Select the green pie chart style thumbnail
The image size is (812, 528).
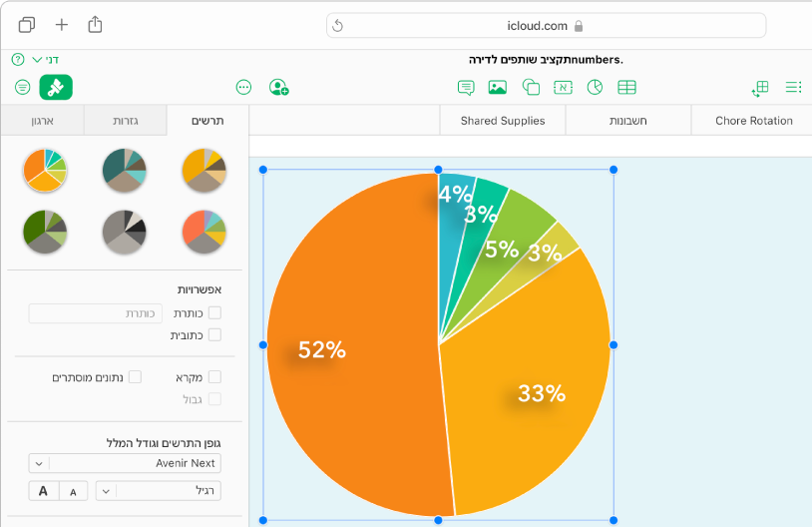45,231
